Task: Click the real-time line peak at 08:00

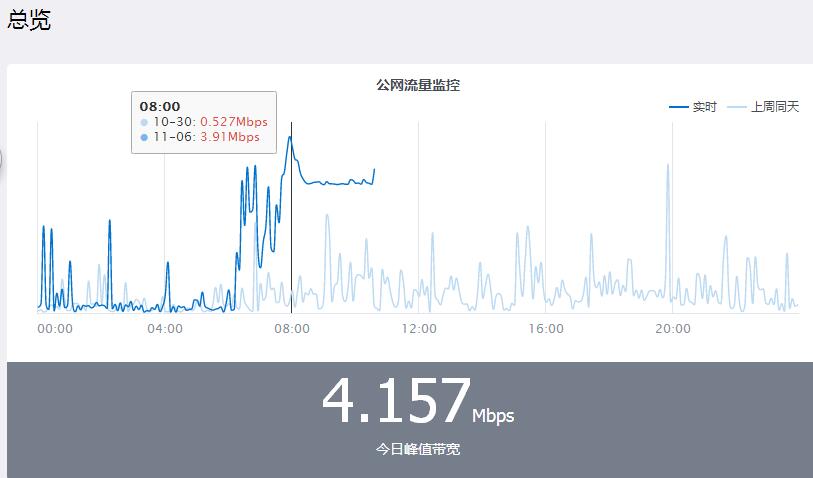Action: [291, 137]
